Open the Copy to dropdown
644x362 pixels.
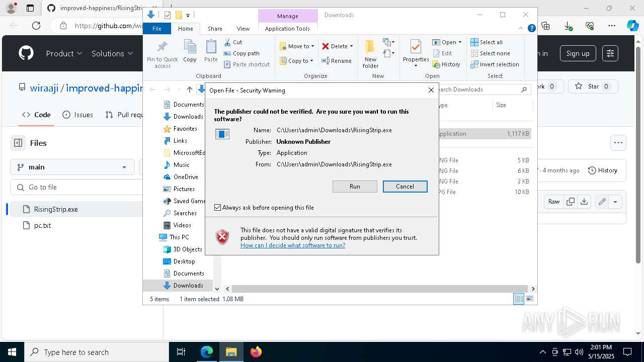pos(296,61)
